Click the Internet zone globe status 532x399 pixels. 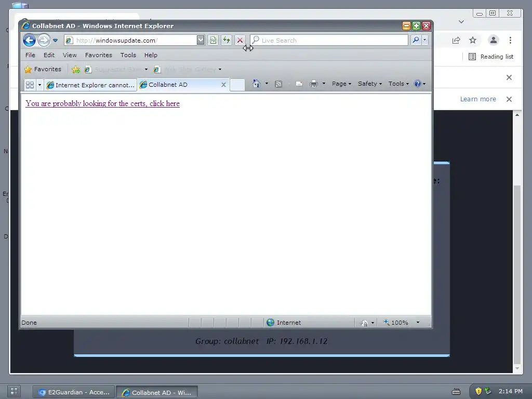coord(284,323)
